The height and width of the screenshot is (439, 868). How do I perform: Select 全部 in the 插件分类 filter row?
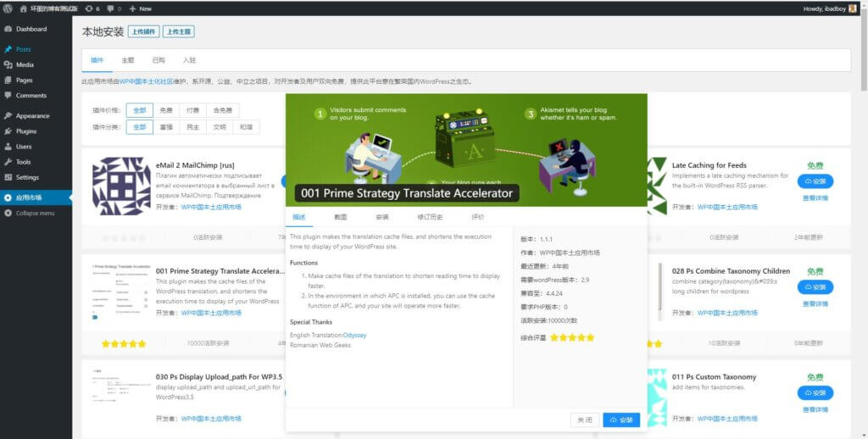click(x=140, y=127)
